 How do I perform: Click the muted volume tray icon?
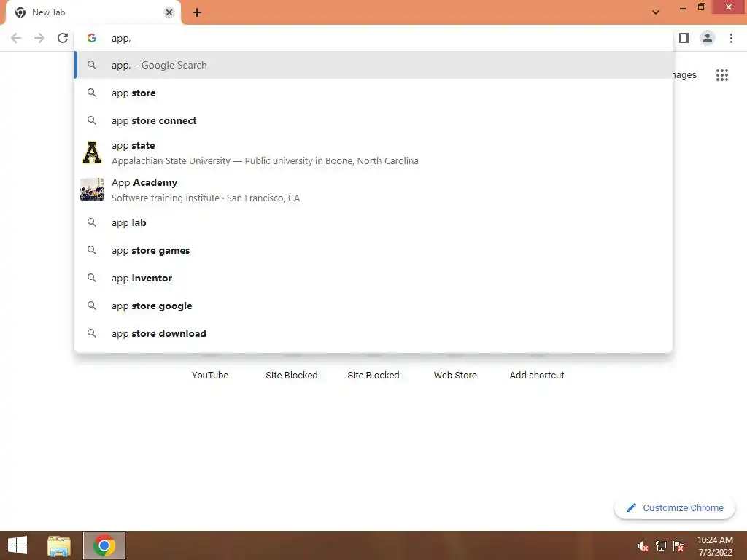pyautogui.click(x=643, y=545)
